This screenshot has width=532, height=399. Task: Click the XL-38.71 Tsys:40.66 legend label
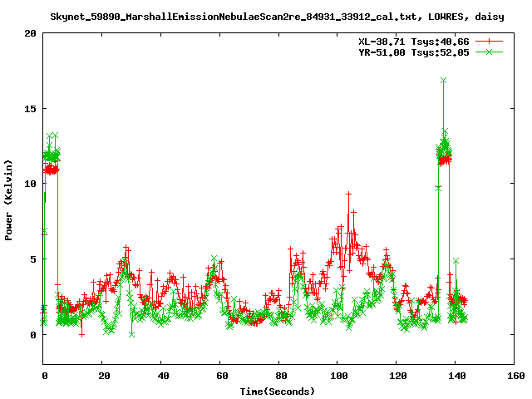click(414, 42)
